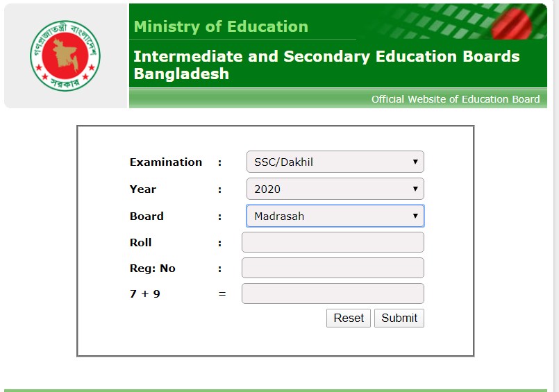The image size is (559, 392).
Task: Click the Bangladesh government seal logo
Action: (65, 56)
